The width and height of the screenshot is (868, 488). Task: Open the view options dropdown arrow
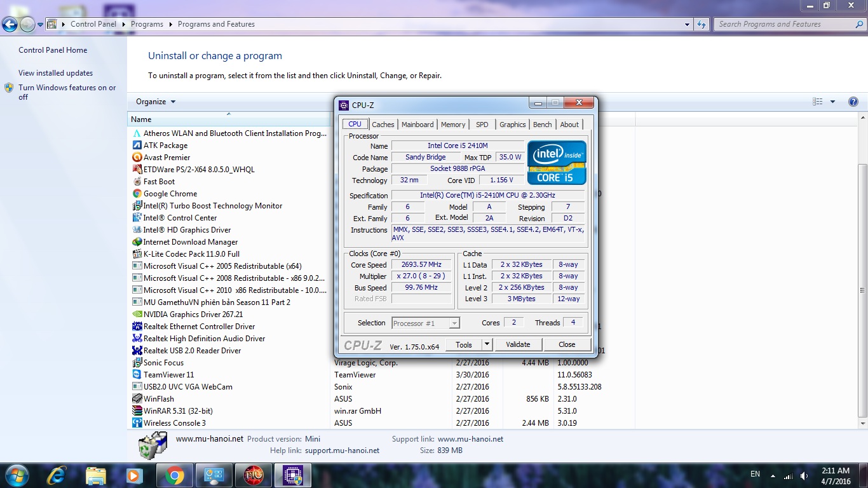coord(832,102)
